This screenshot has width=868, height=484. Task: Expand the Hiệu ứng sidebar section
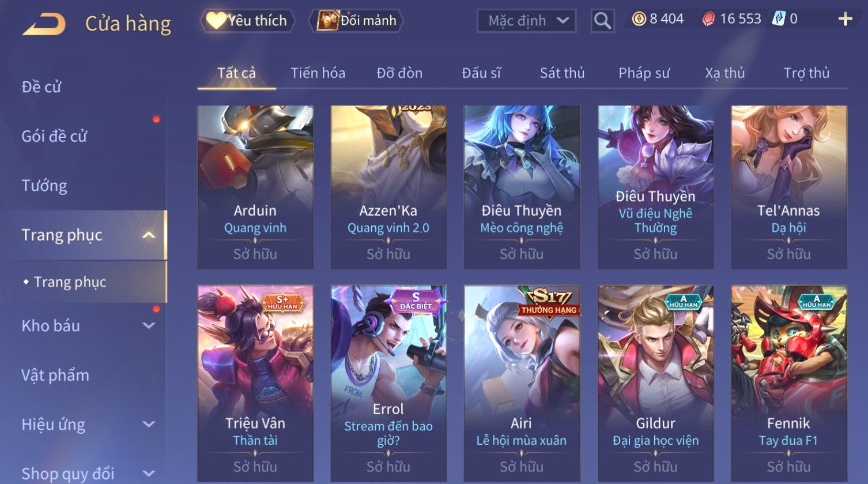click(149, 424)
